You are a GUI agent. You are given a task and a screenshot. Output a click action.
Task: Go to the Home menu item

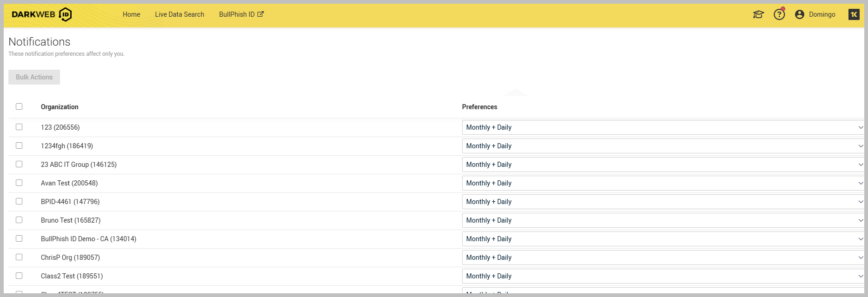131,14
